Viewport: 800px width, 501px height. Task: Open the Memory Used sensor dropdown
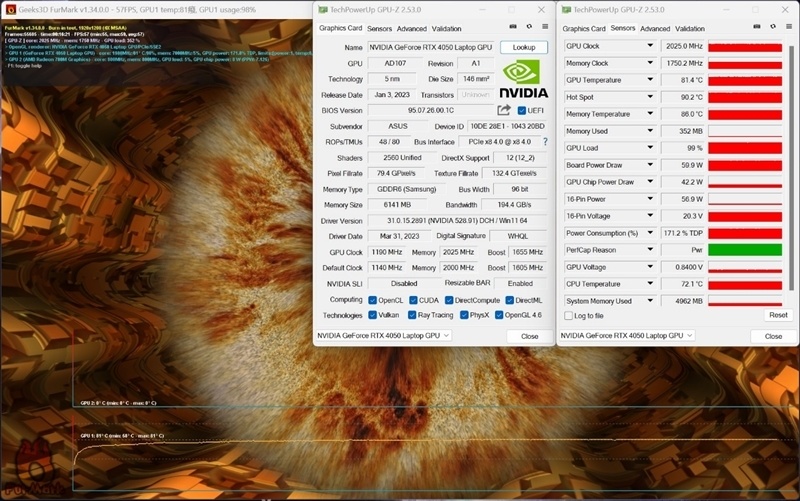tap(650, 131)
